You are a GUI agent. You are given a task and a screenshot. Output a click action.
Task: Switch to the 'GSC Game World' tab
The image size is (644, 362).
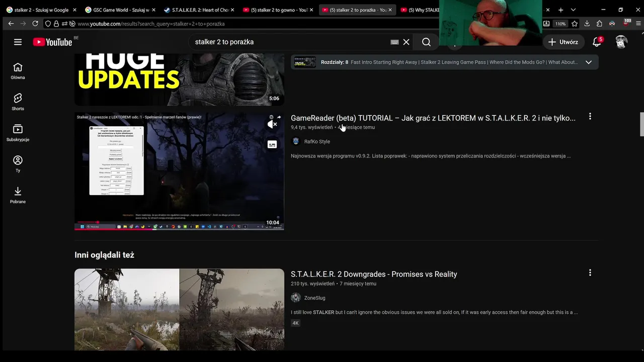[x=121, y=10]
